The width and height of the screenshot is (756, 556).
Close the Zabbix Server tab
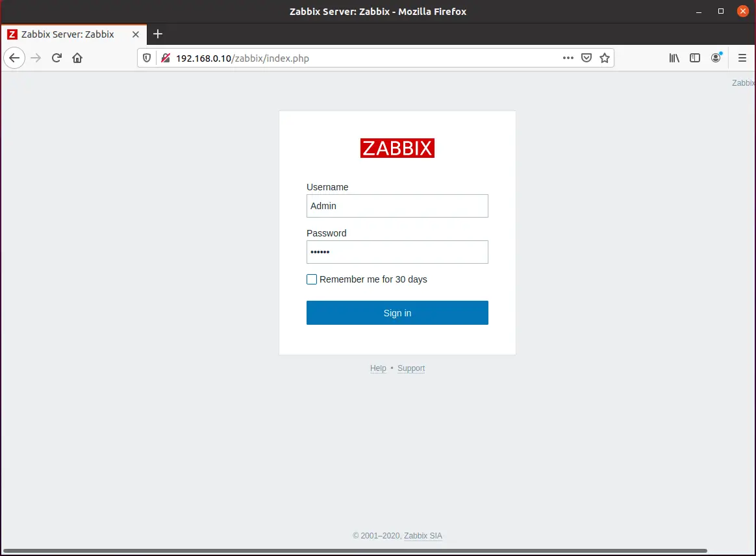tap(136, 34)
